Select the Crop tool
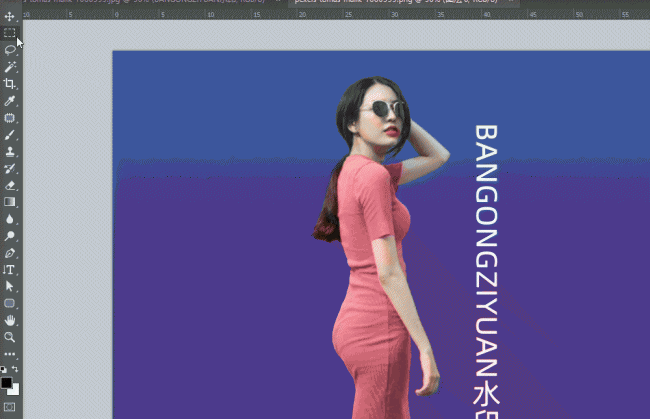Screen dimensions: 650x419 tap(10, 84)
